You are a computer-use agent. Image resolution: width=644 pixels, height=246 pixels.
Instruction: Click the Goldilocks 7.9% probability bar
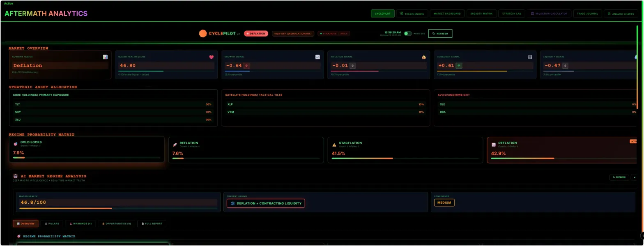(87, 158)
